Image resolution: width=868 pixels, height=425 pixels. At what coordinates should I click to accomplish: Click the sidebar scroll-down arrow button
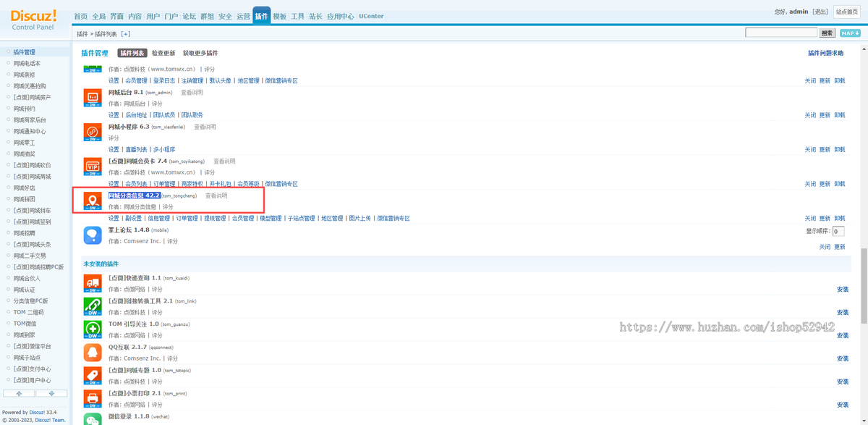[x=51, y=393]
